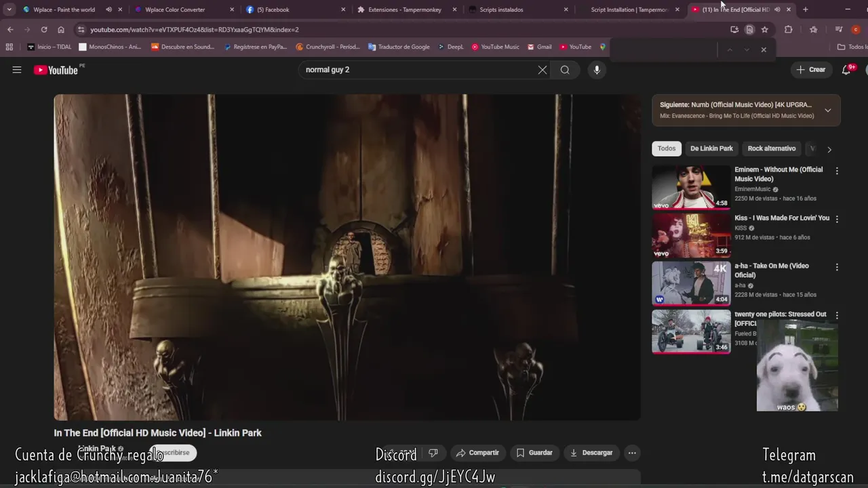The image size is (868, 488).
Task: Expand the Siguiente: Numb mix queue
Action: [x=827, y=110]
